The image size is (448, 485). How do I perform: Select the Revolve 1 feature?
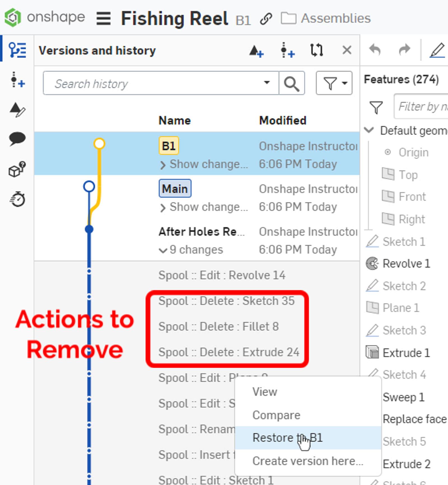406,264
